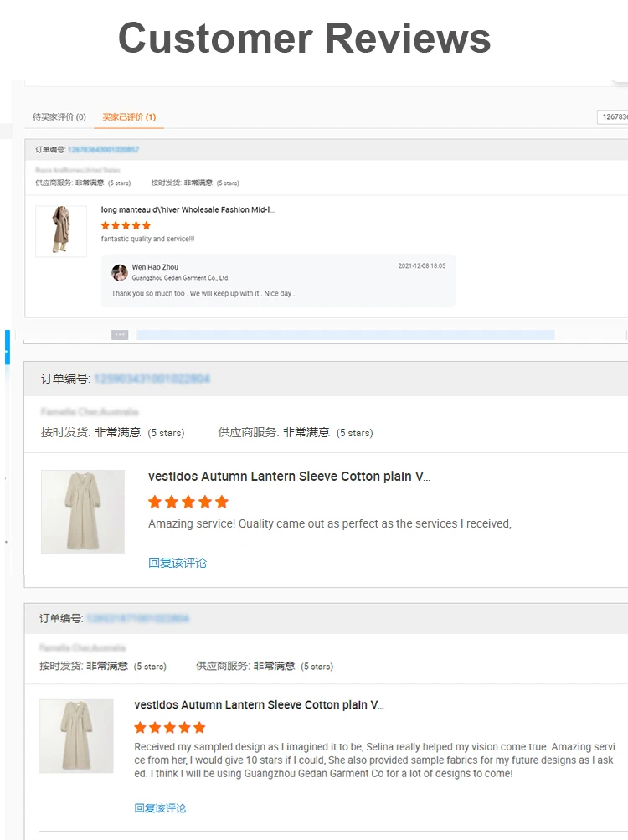Click 回复该评论 below the sampled design review

160,808
